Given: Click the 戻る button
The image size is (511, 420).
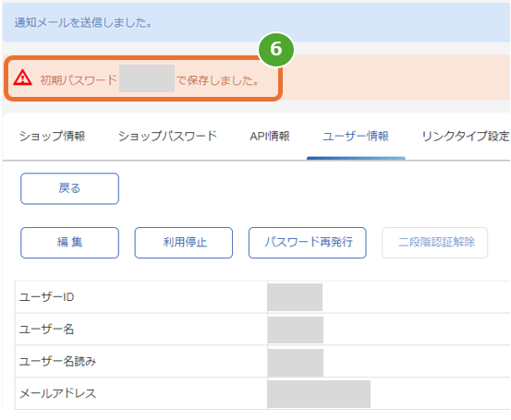Looking at the screenshot, I should 69,188.
